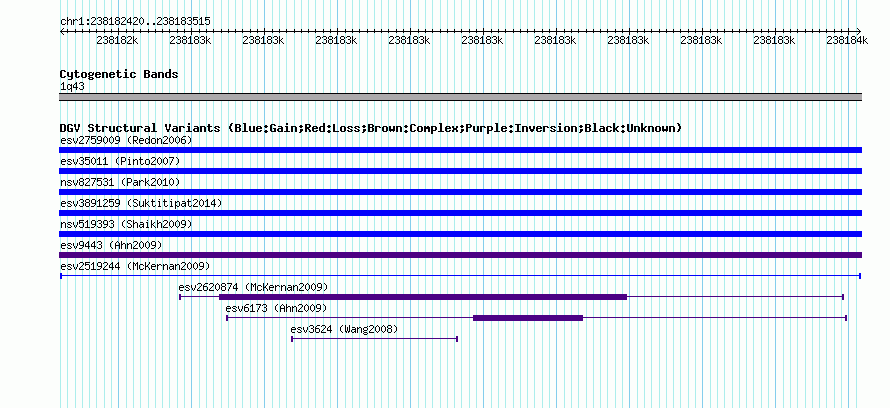This screenshot has width=890, height=408.
Task: Click the 238182k ruler tick label
Action: [x=117, y=40]
